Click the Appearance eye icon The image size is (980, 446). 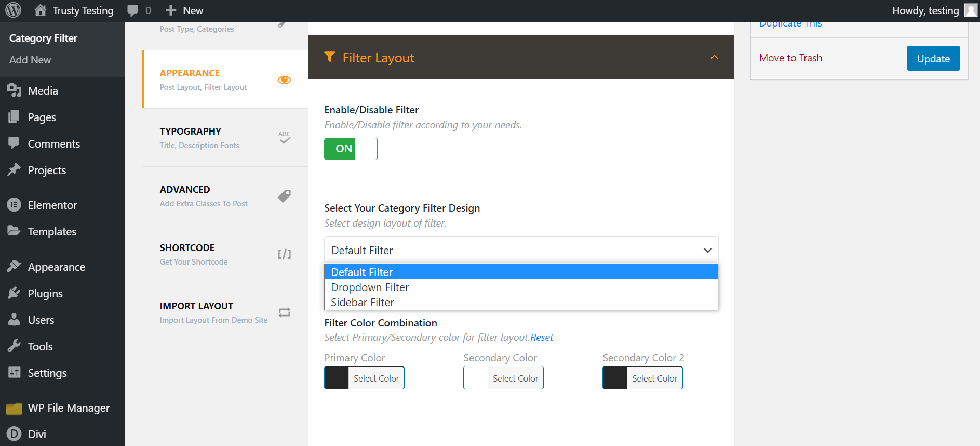(284, 80)
